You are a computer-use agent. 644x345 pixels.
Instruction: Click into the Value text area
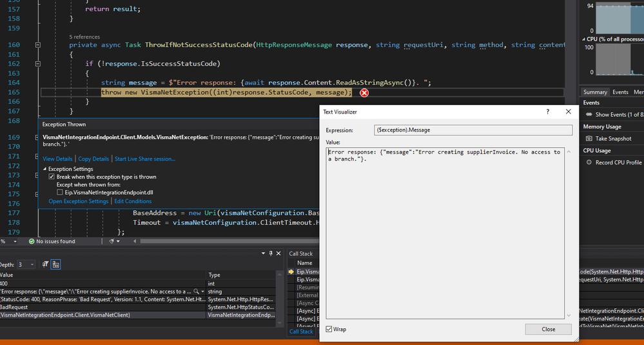click(x=445, y=233)
